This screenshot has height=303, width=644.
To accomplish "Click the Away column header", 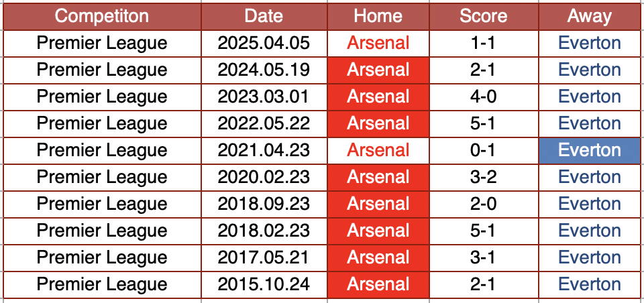I will 590,16.
